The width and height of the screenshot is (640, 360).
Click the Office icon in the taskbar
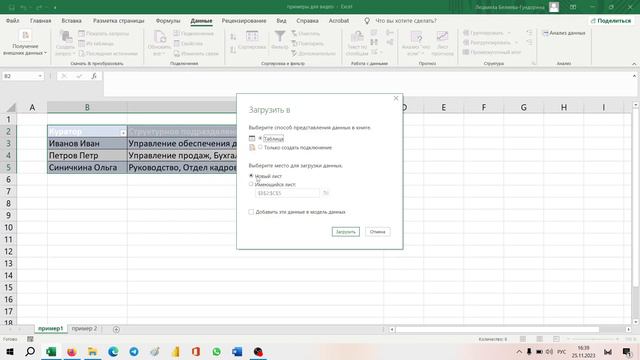[x=196, y=351]
